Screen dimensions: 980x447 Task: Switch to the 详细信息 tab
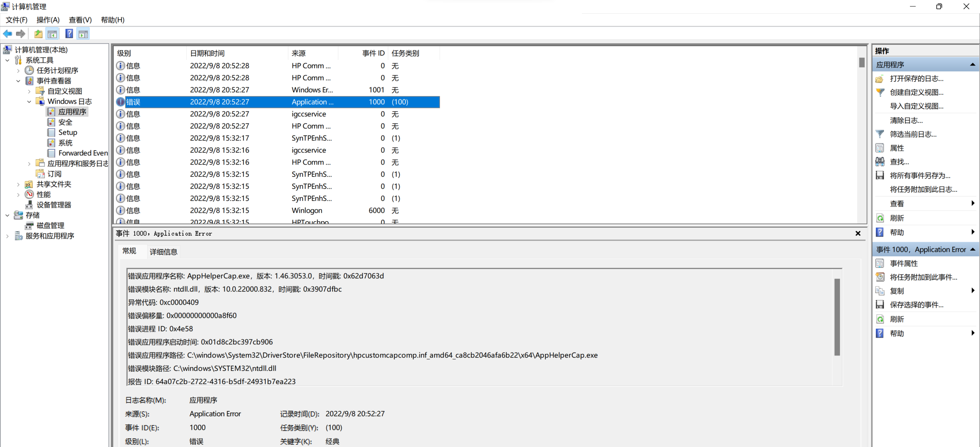point(163,252)
